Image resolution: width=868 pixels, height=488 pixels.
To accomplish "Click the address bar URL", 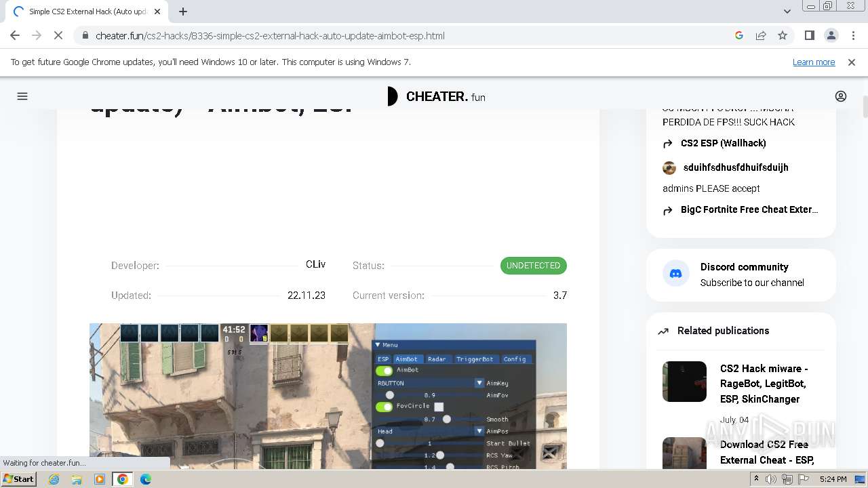I will point(270,35).
